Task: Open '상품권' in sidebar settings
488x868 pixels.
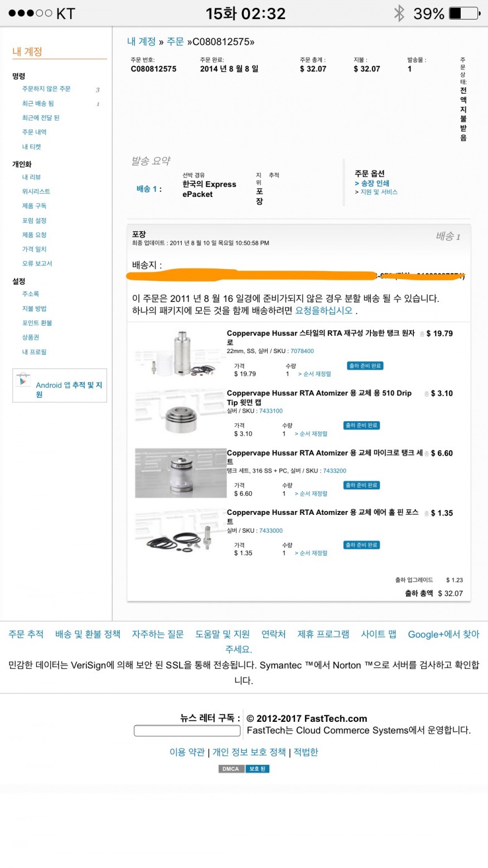Action: coord(31,337)
